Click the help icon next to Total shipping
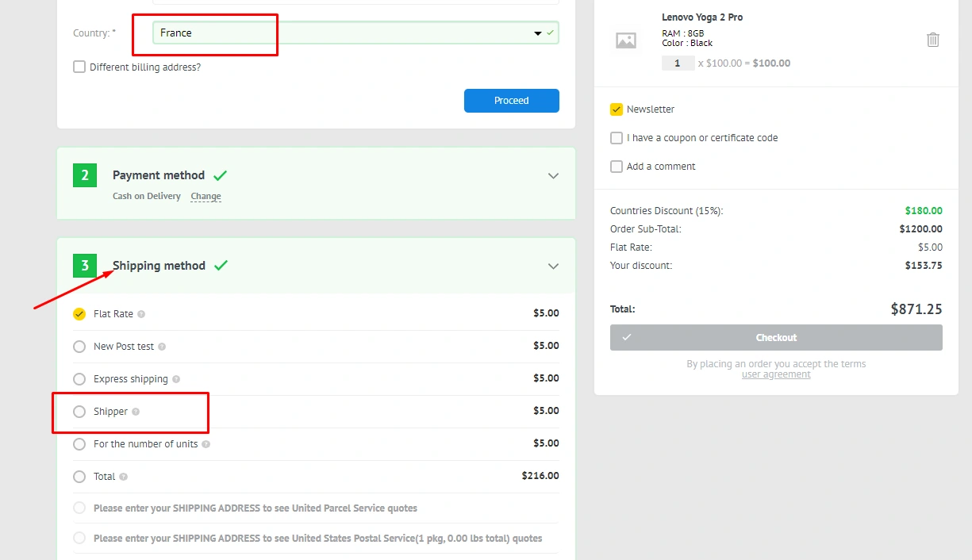 tap(124, 477)
